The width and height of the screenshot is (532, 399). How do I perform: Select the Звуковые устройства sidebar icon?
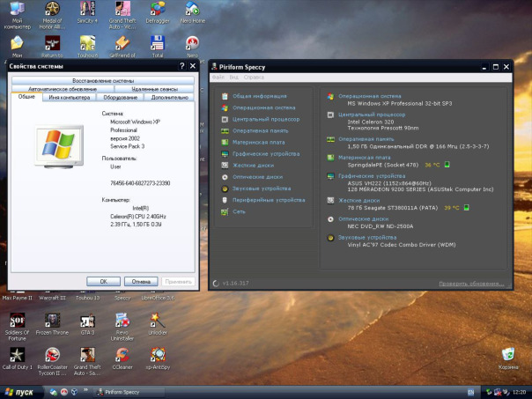225,188
